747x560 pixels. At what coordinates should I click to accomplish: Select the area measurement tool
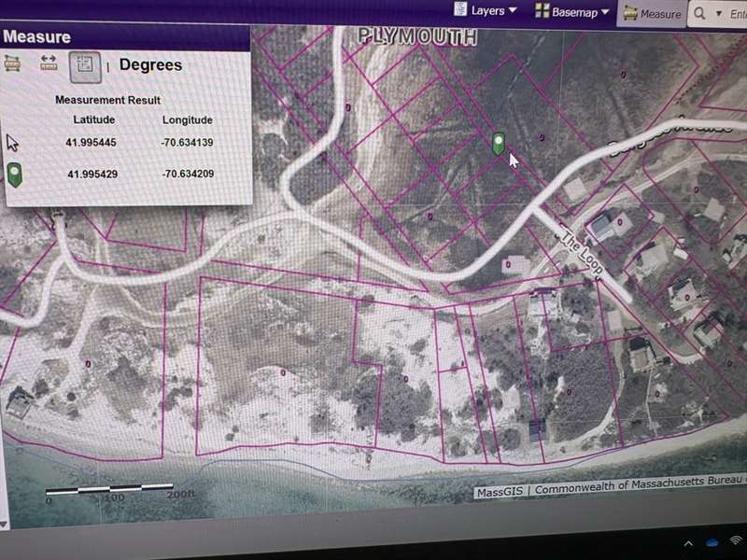[x=13, y=63]
